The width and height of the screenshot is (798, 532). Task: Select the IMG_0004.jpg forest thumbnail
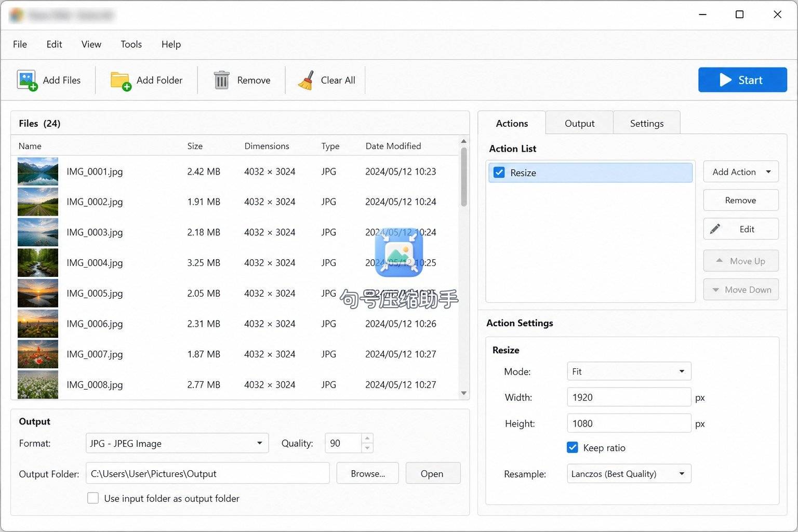click(38, 263)
